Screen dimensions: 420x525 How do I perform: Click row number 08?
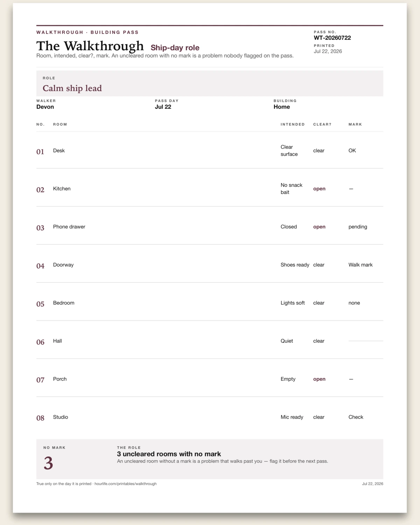tap(40, 418)
